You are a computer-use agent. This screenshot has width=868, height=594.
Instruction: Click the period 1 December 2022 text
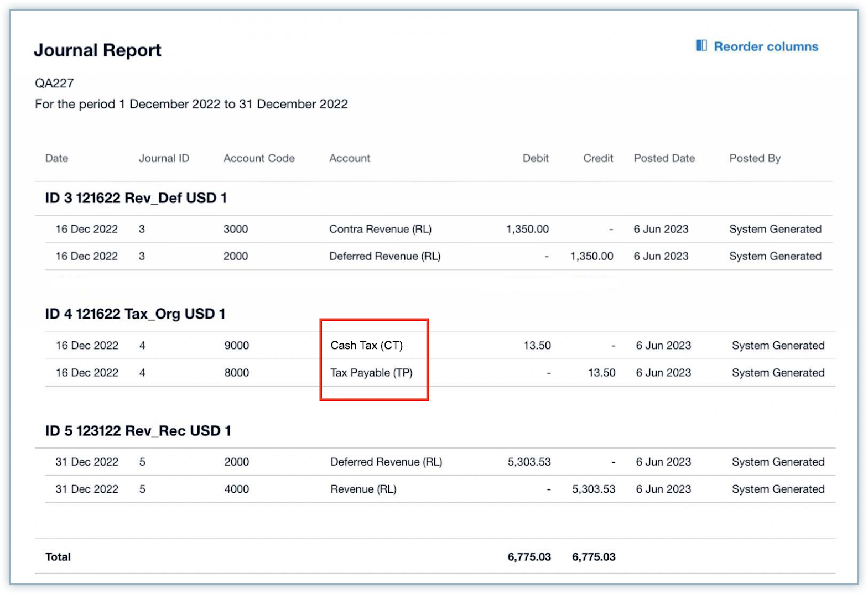191,104
